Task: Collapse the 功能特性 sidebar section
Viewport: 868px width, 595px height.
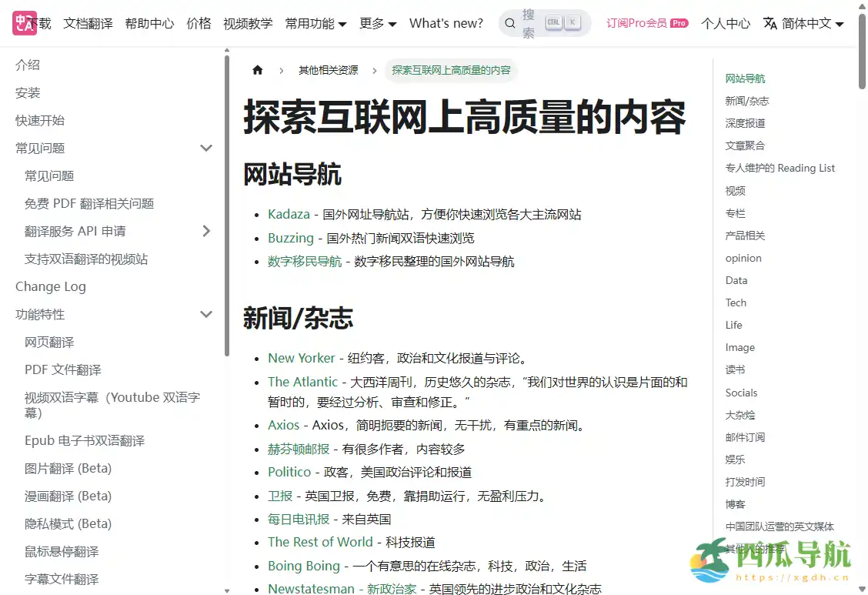Action: tap(206, 314)
